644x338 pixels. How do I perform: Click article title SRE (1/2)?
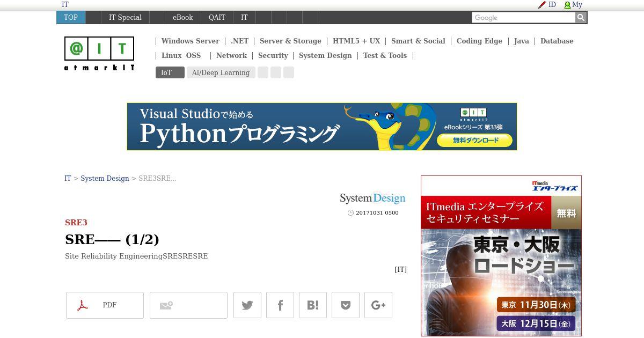click(112, 239)
